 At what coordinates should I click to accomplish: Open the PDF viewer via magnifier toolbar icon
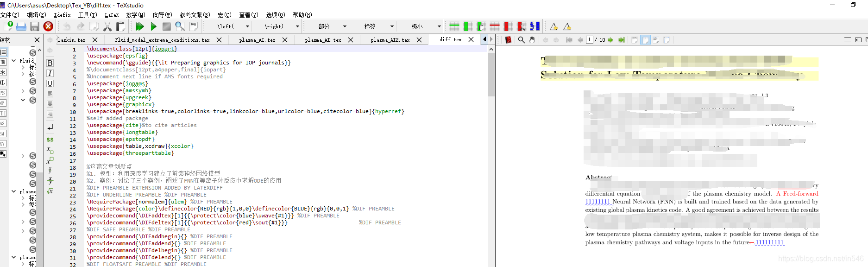coord(180,26)
